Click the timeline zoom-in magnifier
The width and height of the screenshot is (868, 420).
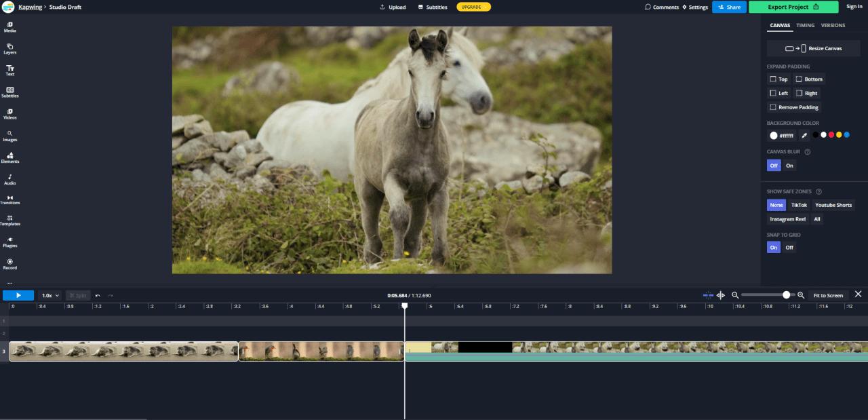pyautogui.click(x=801, y=295)
